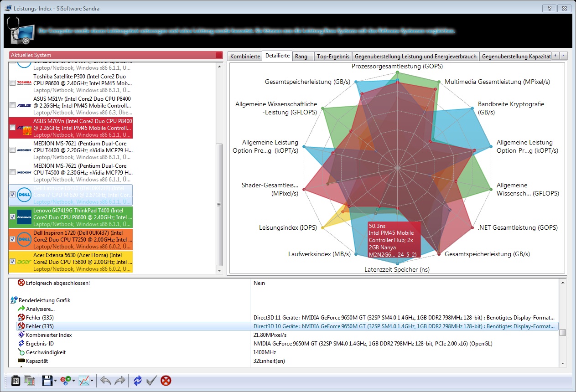Click the red error icon beside 'Erfolgreich abgeschlossen!'

21,283
